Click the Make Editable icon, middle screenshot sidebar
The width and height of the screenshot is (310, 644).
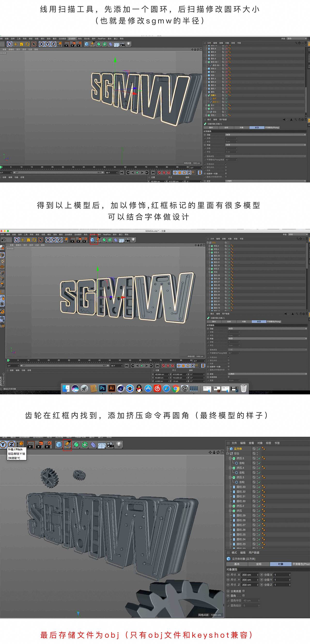[x=2, y=248]
